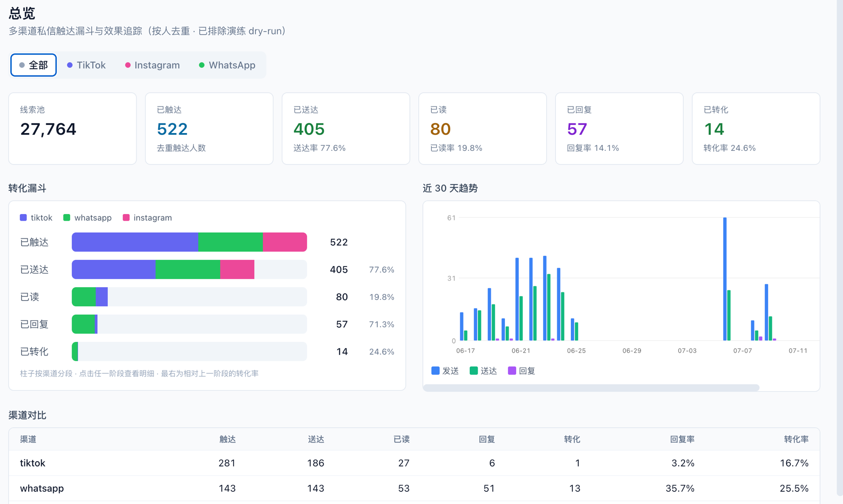Toggle the instagram funnel legend swatch

(126, 218)
